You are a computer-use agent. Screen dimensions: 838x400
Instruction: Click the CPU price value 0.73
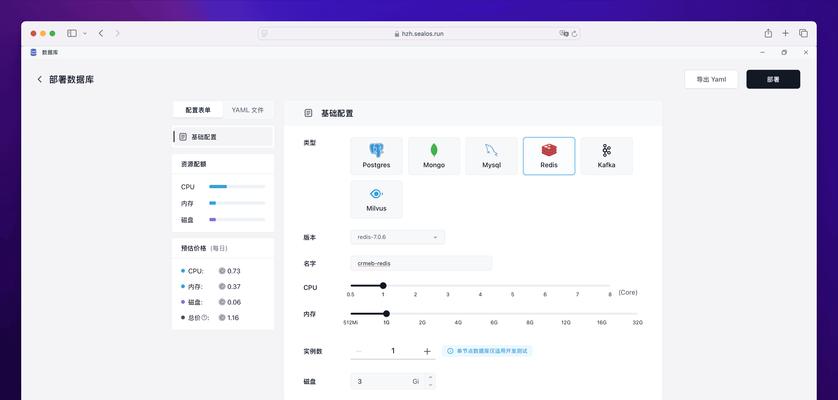(234, 271)
